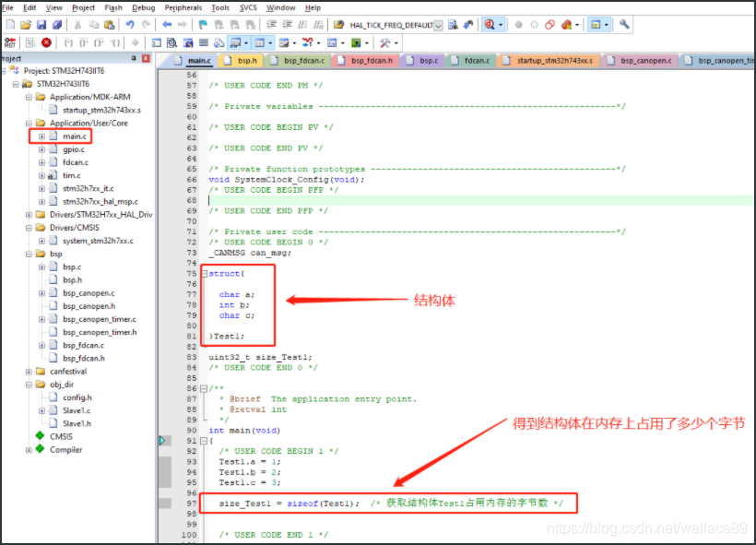The image size is (756, 545).
Task: Click the Open file folder icon
Action: click(x=26, y=25)
